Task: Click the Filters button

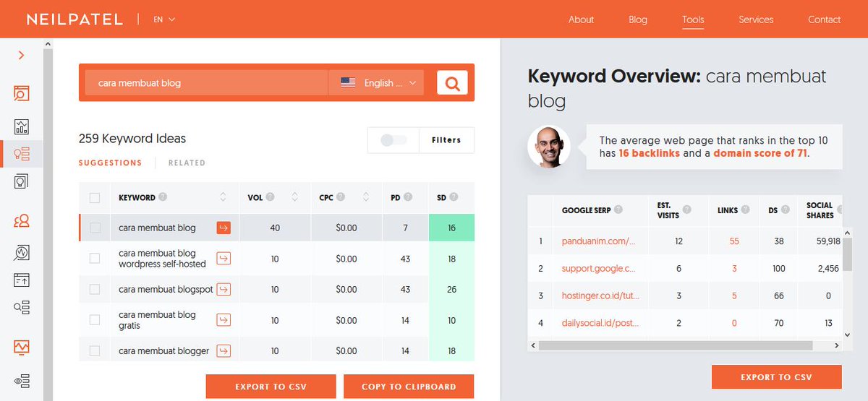Action: pos(446,140)
